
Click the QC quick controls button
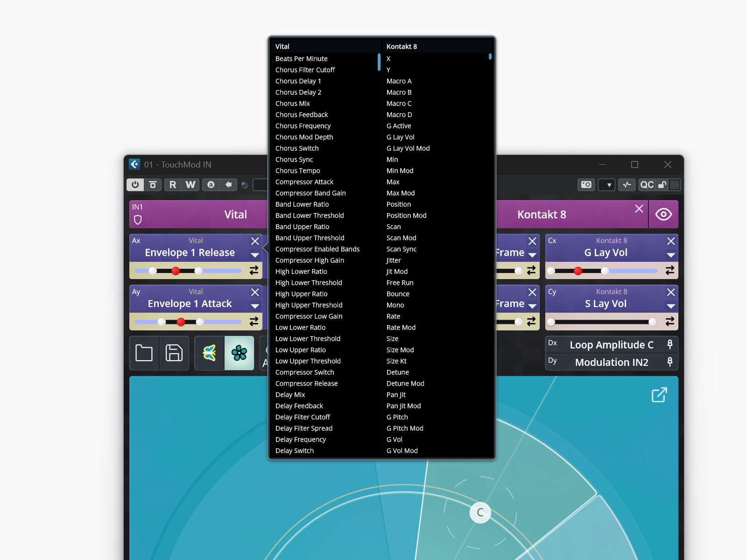point(647,185)
